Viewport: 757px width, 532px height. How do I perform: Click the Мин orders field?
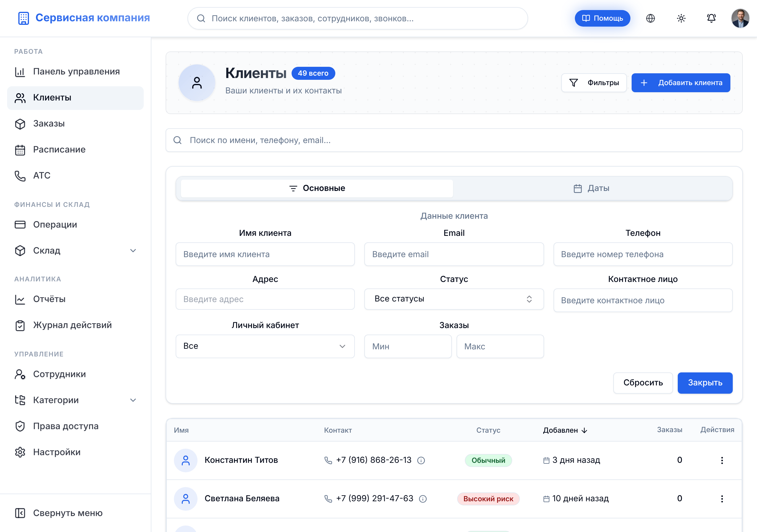408,346
